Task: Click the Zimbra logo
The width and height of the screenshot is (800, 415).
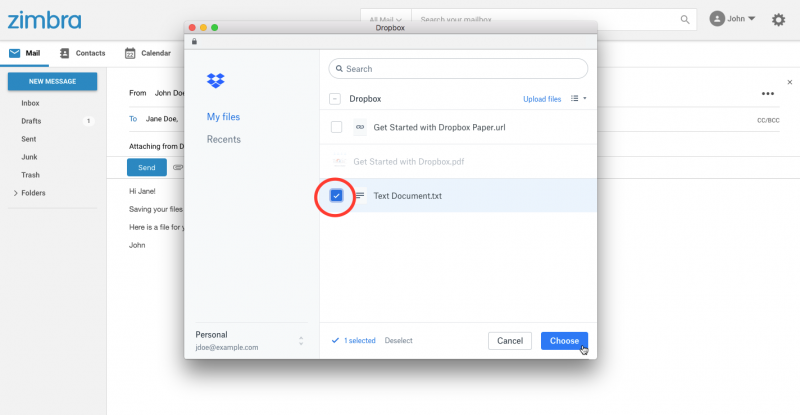Action: click(44, 20)
